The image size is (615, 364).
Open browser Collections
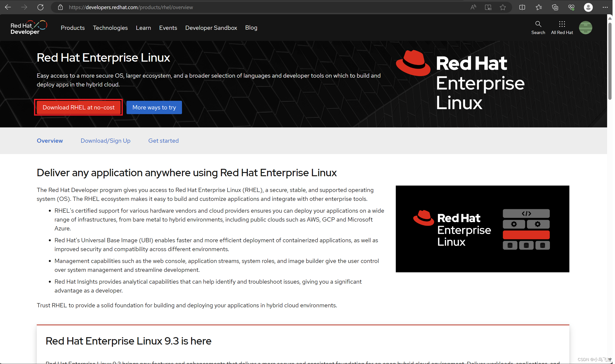pyautogui.click(x=555, y=7)
